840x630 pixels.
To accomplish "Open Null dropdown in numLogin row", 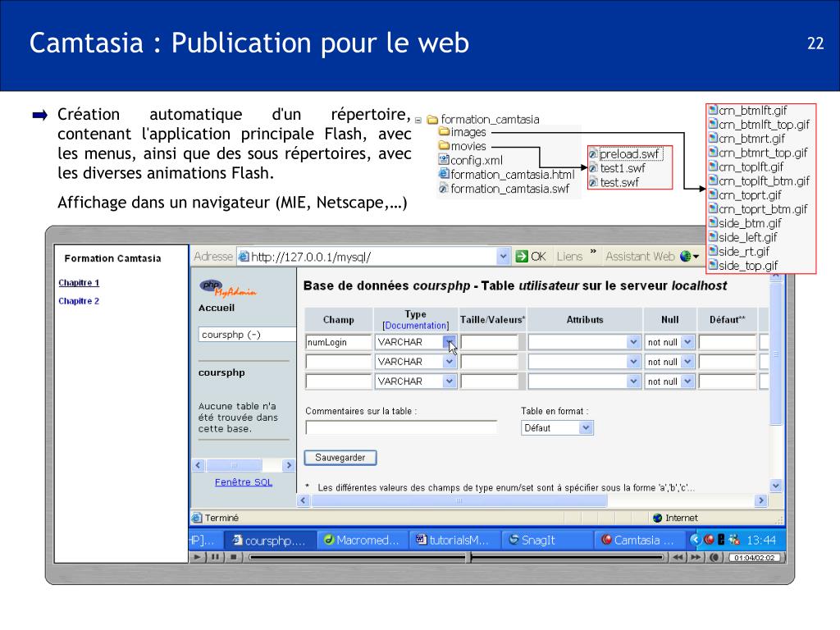I will pyautogui.click(x=688, y=342).
